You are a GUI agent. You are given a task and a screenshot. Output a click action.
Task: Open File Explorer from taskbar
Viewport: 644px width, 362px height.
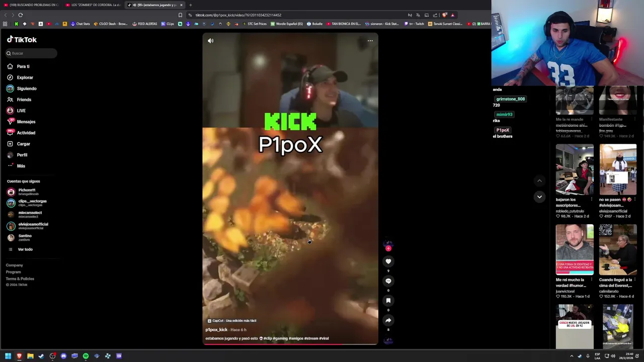pyautogui.click(x=30, y=356)
